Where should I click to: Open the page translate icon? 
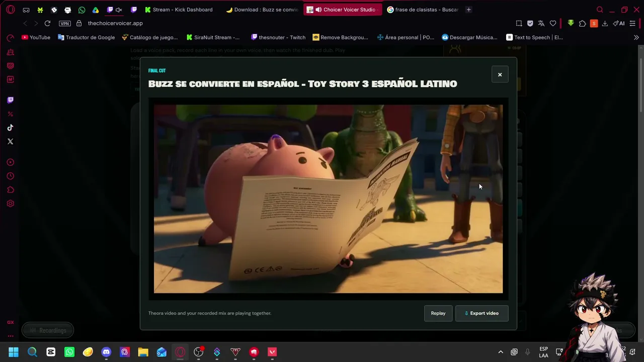(541, 23)
